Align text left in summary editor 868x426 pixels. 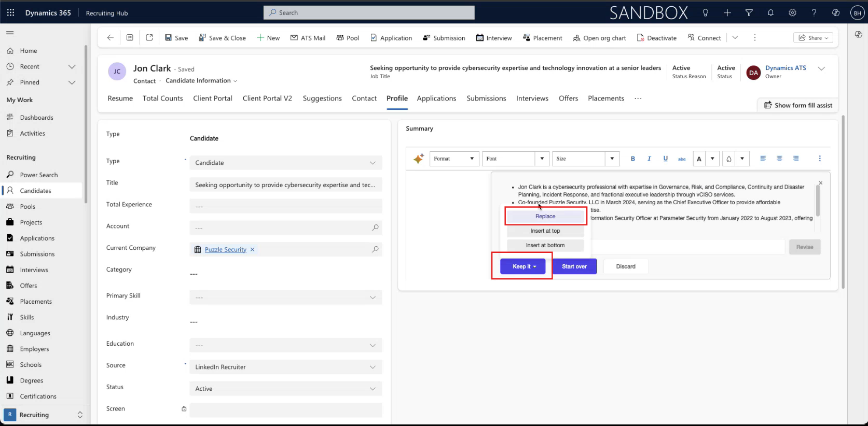click(763, 159)
